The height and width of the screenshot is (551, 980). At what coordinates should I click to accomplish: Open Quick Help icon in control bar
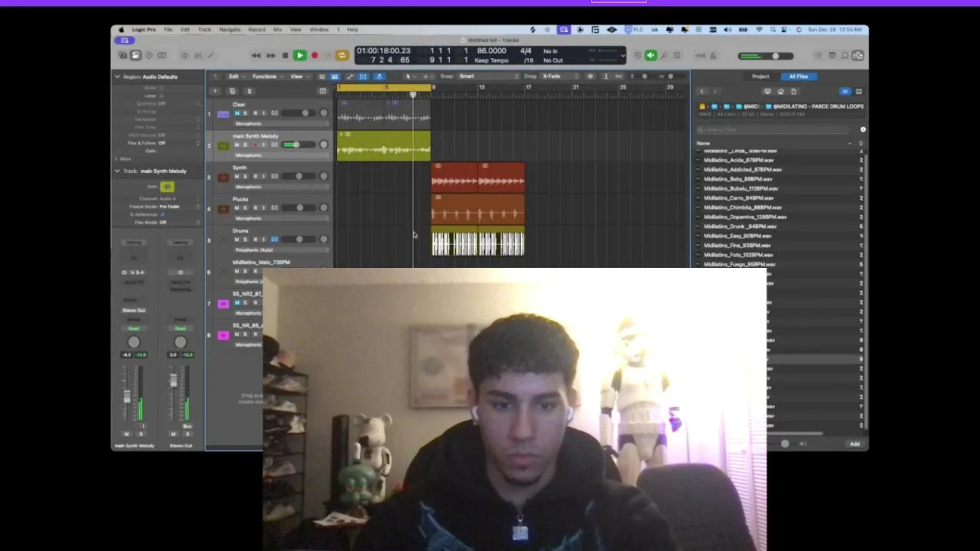point(149,55)
